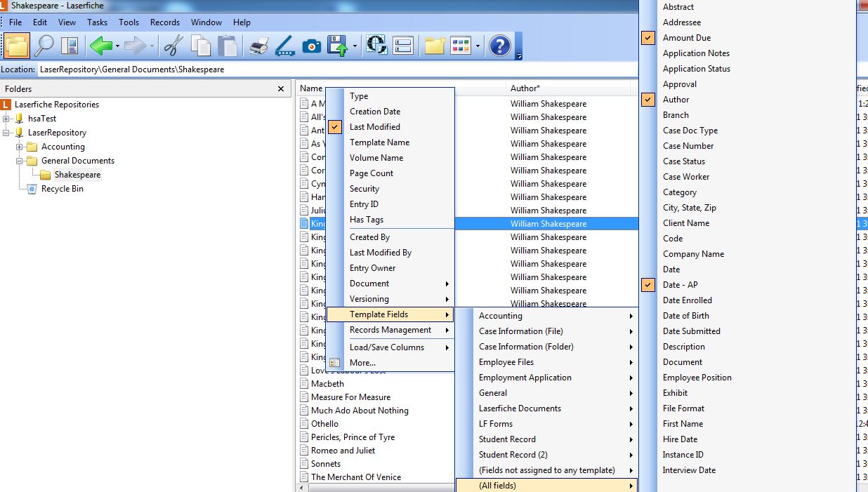
Task: Expand the Records Management submenu
Action: 390,330
